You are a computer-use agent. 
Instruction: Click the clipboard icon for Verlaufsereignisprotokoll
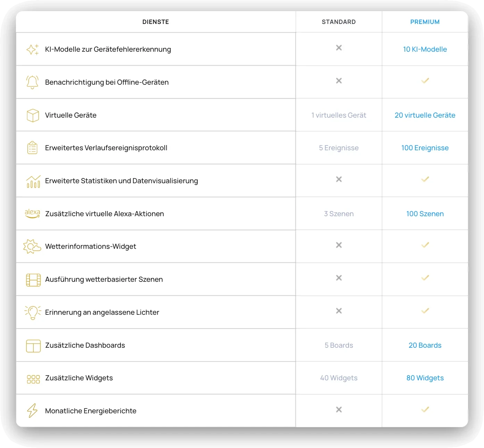coord(33,148)
